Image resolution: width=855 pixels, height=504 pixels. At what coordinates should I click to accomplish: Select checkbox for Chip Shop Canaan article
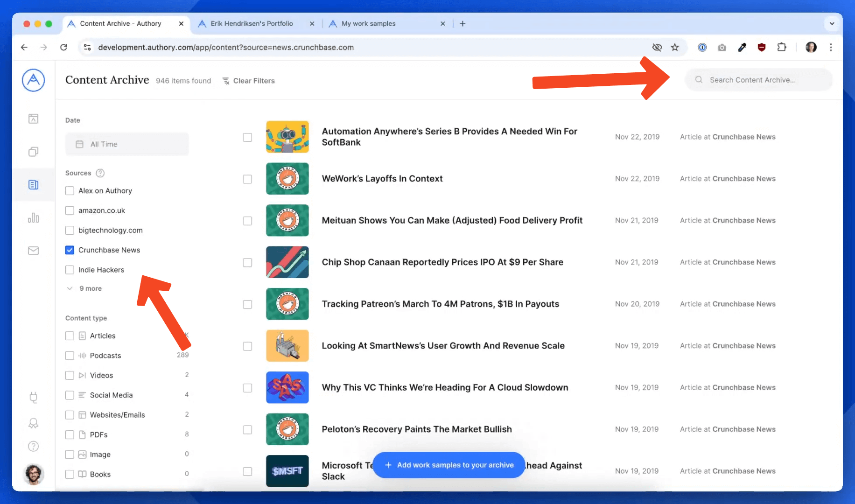click(247, 263)
